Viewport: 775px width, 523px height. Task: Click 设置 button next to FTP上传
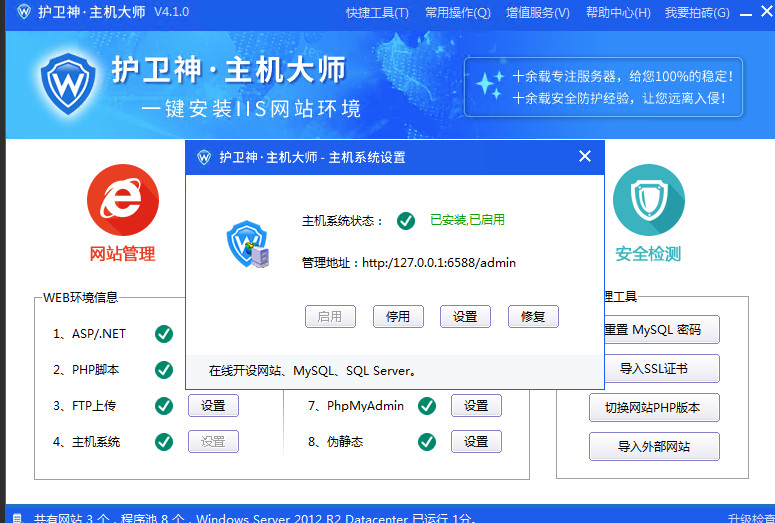pyautogui.click(x=213, y=406)
